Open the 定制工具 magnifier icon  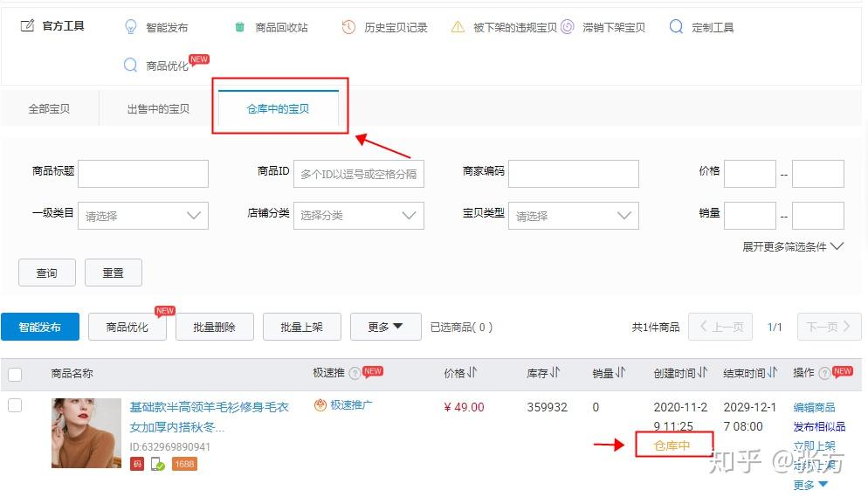click(x=676, y=26)
